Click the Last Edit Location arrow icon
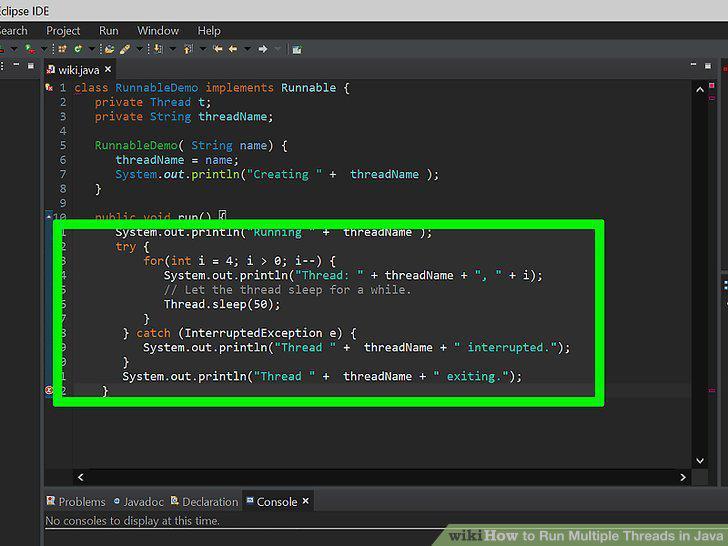 tap(217, 49)
